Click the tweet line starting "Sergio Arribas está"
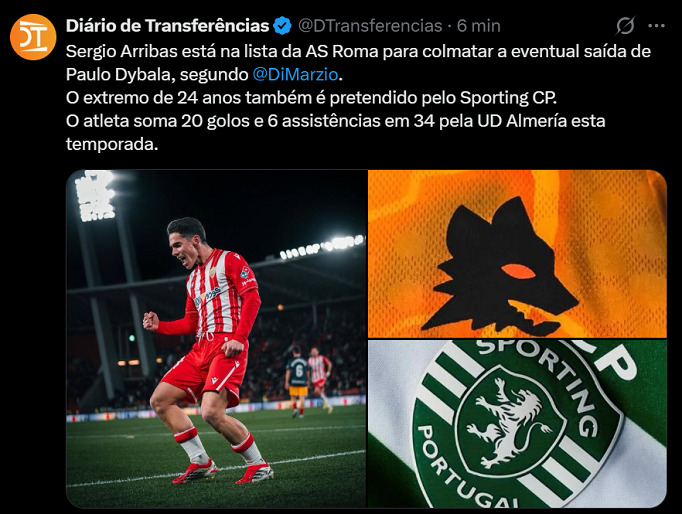 point(358,51)
